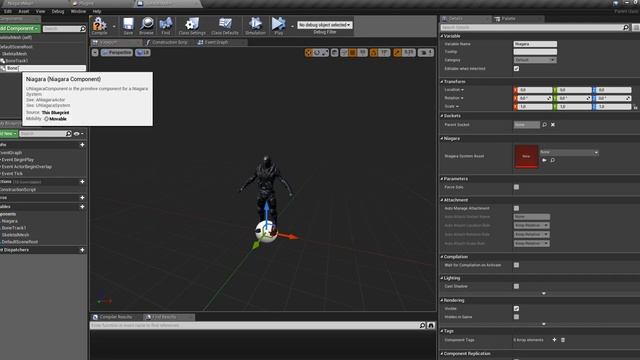Screen dimensions: 640x360
Task: Open Details view options grid icon
Action: click(x=636, y=27)
